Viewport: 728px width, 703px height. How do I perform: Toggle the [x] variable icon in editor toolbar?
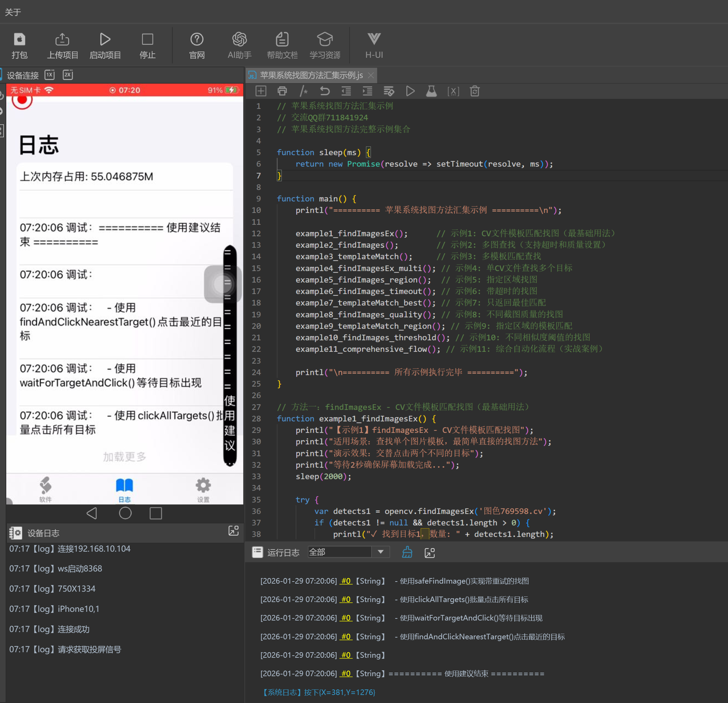tap(453, 91)
